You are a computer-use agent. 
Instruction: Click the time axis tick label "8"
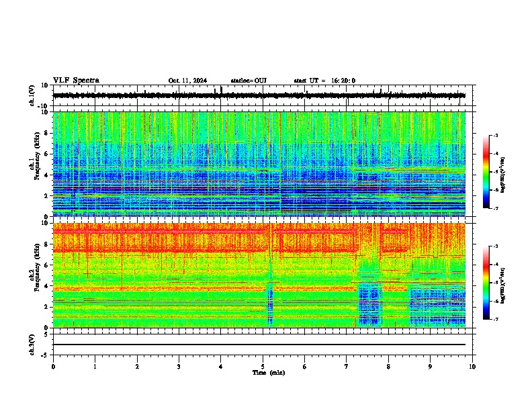coord(388,367)
